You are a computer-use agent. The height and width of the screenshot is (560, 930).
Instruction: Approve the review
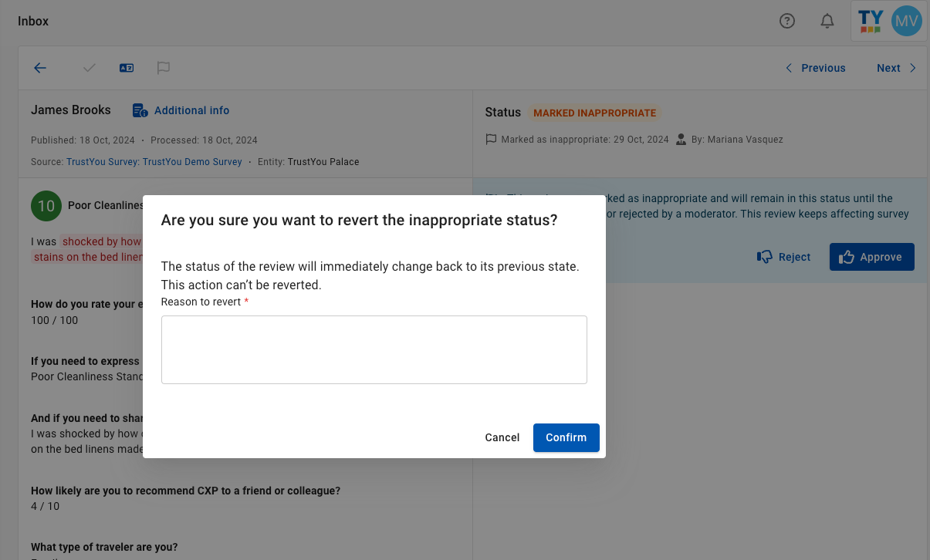coord(872,257)
